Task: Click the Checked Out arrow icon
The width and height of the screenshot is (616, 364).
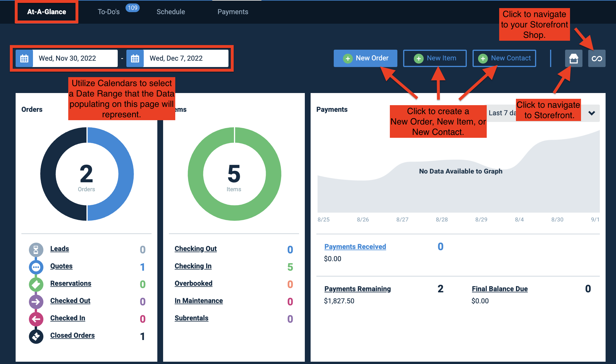Action: coord(36,302)
